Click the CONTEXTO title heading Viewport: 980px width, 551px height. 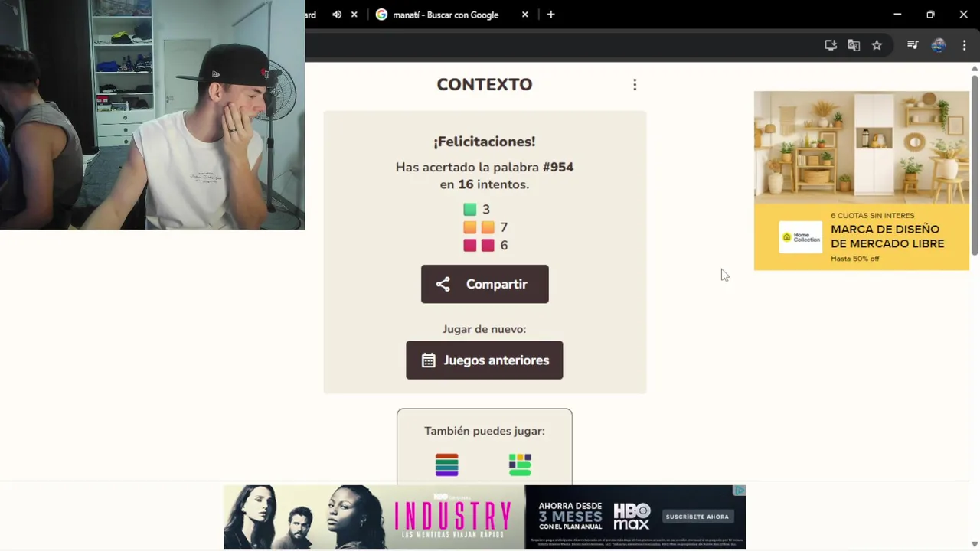click(x=484, y=84)
